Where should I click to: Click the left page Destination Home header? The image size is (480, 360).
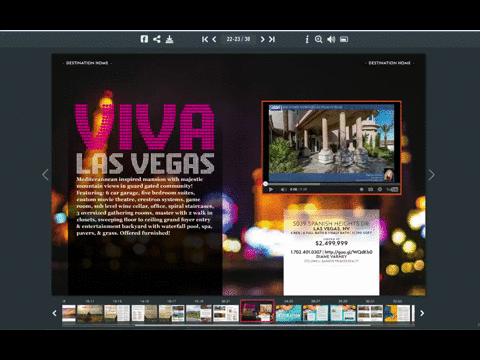87,63
